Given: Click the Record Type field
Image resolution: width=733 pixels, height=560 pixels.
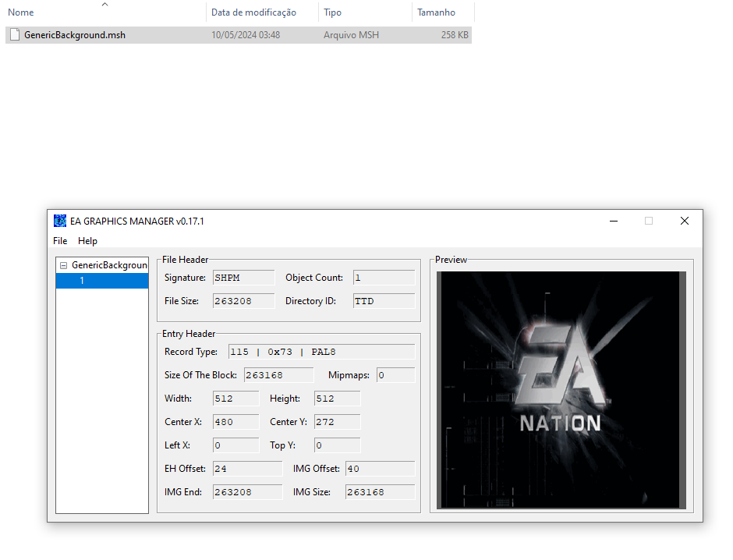Looking at the screenshot, I should coord(321,352).
